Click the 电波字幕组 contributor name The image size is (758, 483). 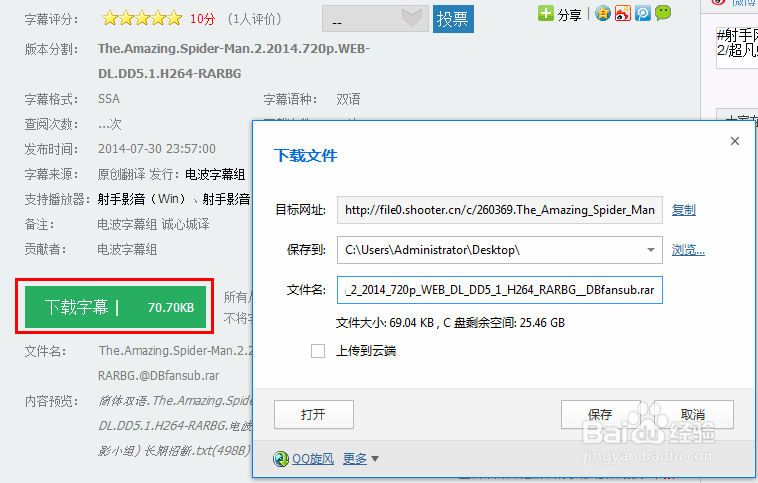pos(127,249)
